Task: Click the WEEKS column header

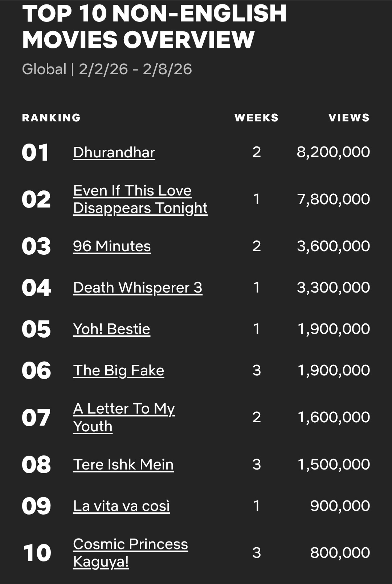Action: (x=256, y=118)
